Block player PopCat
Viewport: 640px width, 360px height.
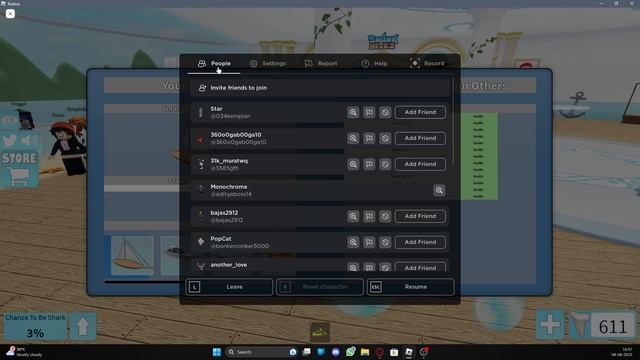pyautogui.click(x=385, y=242)
